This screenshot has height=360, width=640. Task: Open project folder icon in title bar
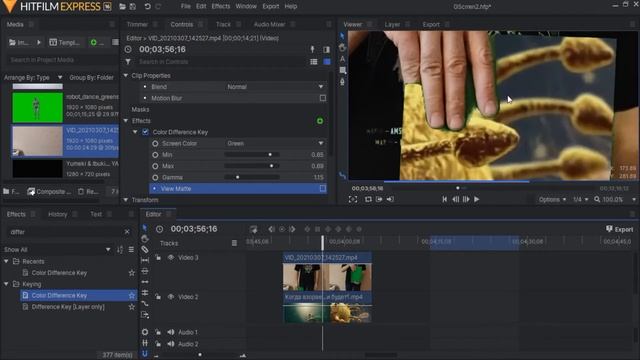122,7
